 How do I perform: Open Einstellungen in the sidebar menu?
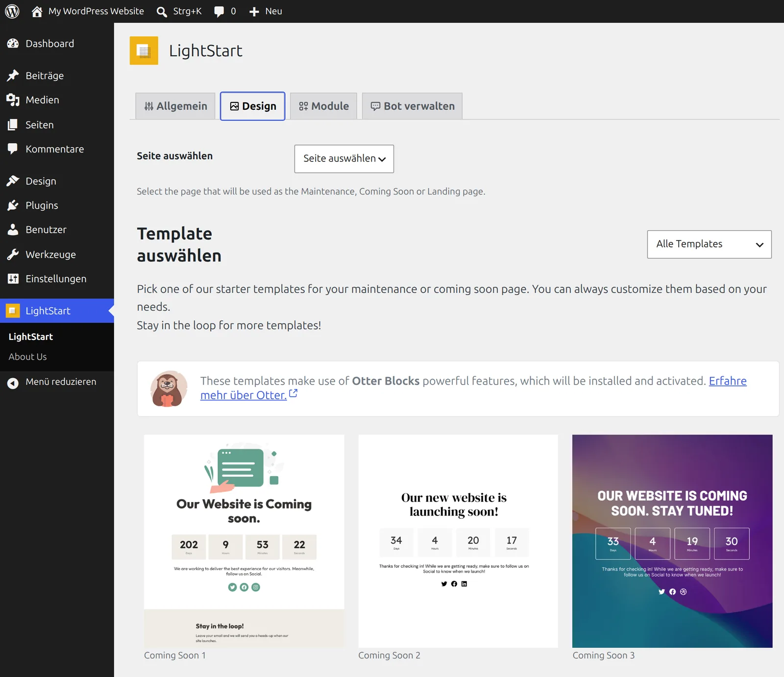57,279
